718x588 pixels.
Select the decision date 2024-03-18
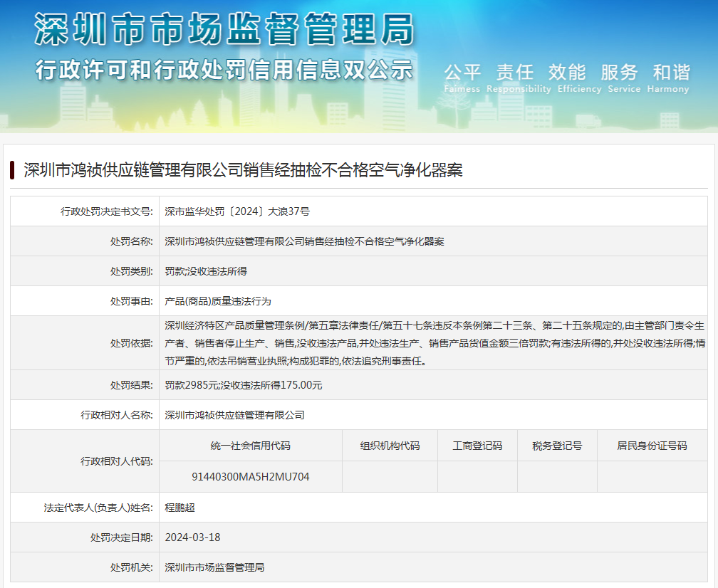pos(193,537)
